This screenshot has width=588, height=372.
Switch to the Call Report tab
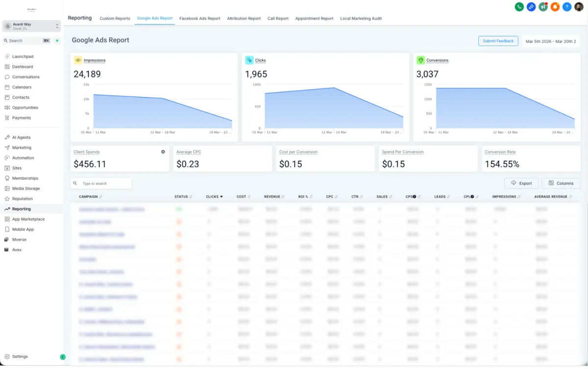(278, 19)
